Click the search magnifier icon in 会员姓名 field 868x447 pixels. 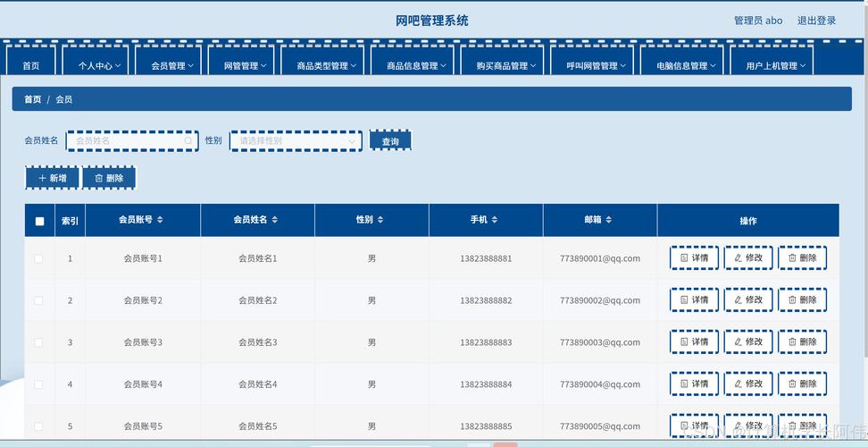188,140
